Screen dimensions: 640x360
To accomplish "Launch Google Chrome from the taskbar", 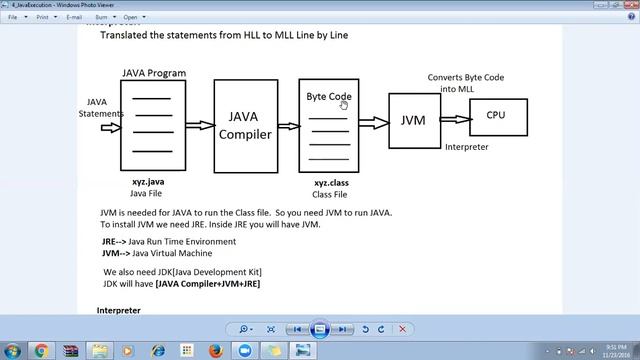I will coord(41,351).
